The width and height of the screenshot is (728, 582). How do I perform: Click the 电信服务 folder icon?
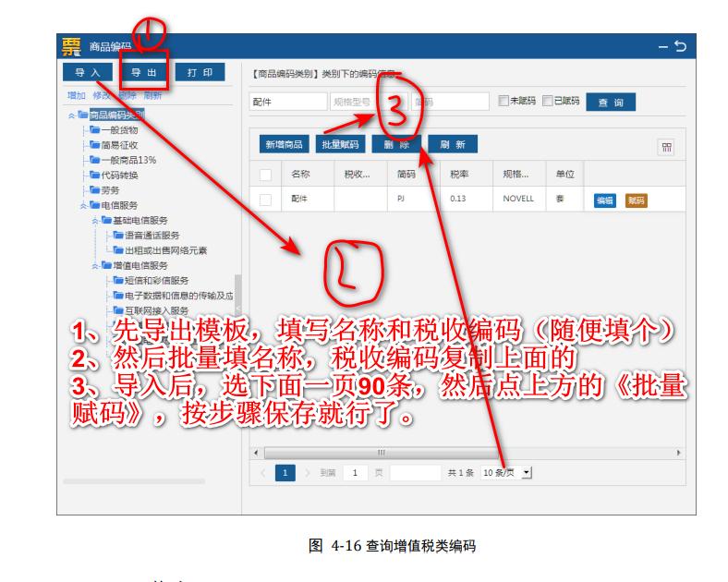95,205
